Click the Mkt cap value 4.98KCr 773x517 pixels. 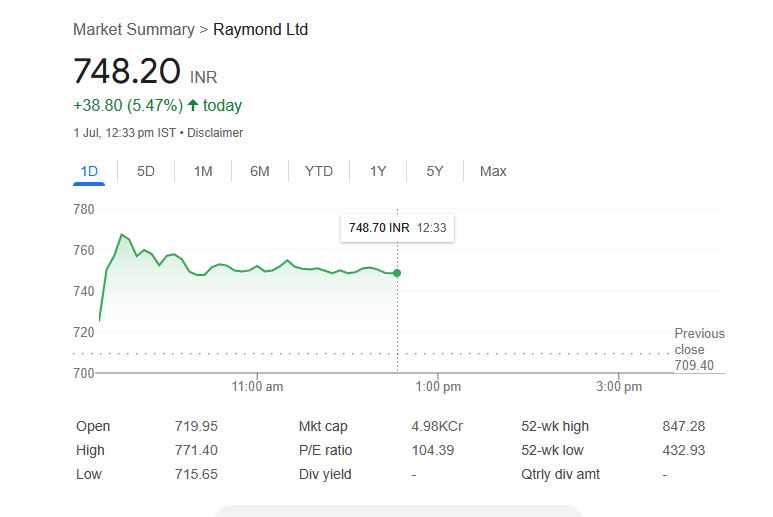click(x=437, y=426)
